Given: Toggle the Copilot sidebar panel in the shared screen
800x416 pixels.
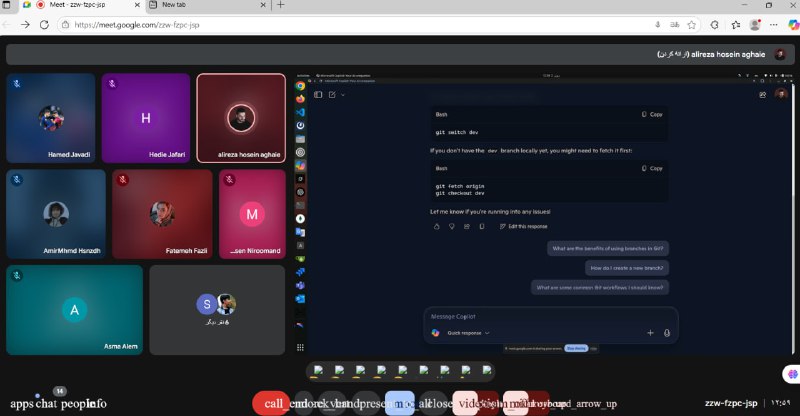Looking at the screenshot, I should [318, 94].
